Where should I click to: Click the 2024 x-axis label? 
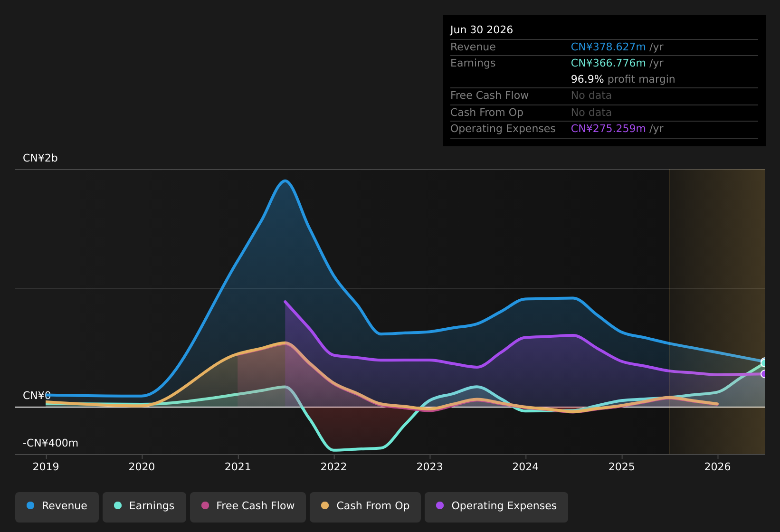(x=526, y=467)
